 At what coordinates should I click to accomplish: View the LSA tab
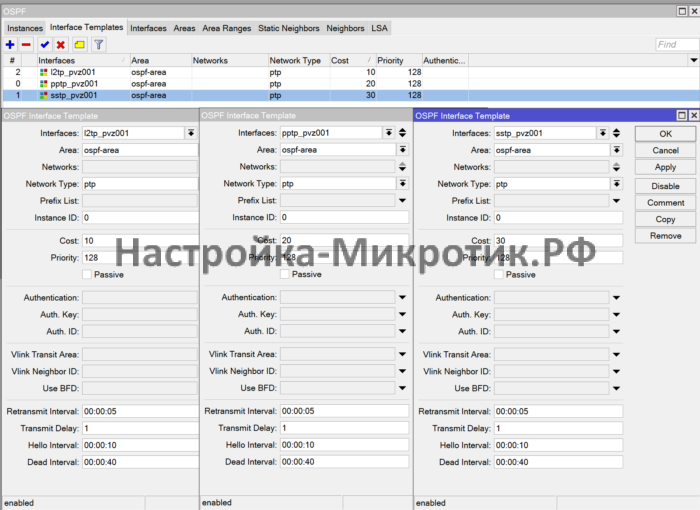click(x=379, y=28)
